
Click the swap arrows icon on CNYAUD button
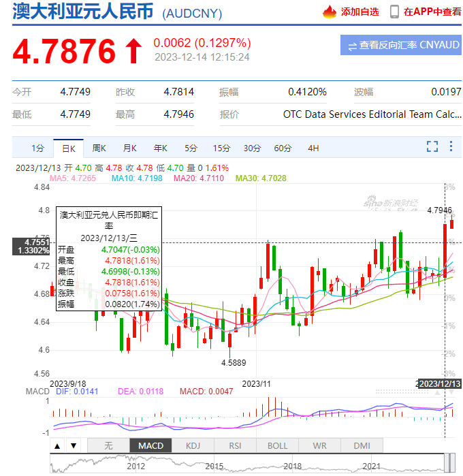[352, 46]
